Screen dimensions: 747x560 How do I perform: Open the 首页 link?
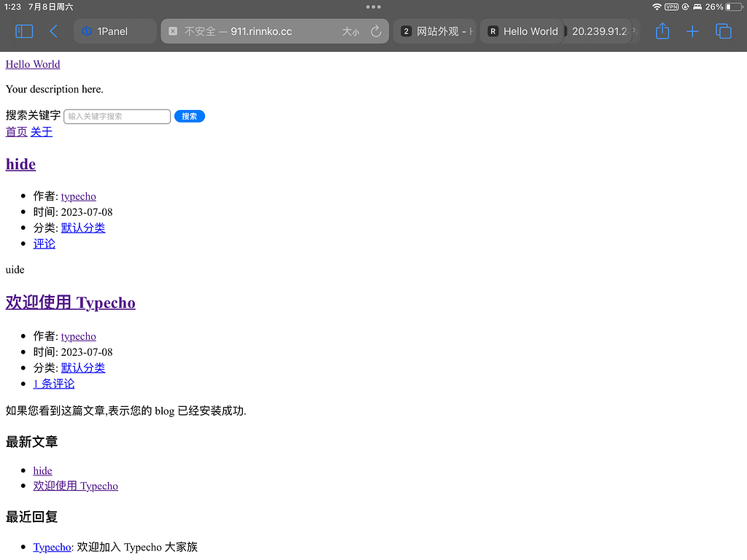click(x=16, y=131)
